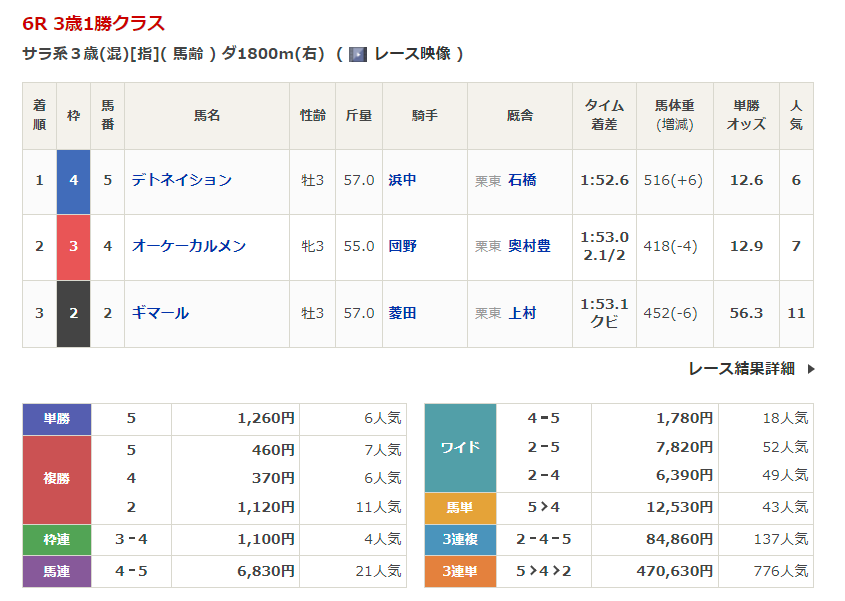The width and height of the screenshot is (845, 601).
Task: Click the arrow icon after レース結果詳細
Action: 810,369
